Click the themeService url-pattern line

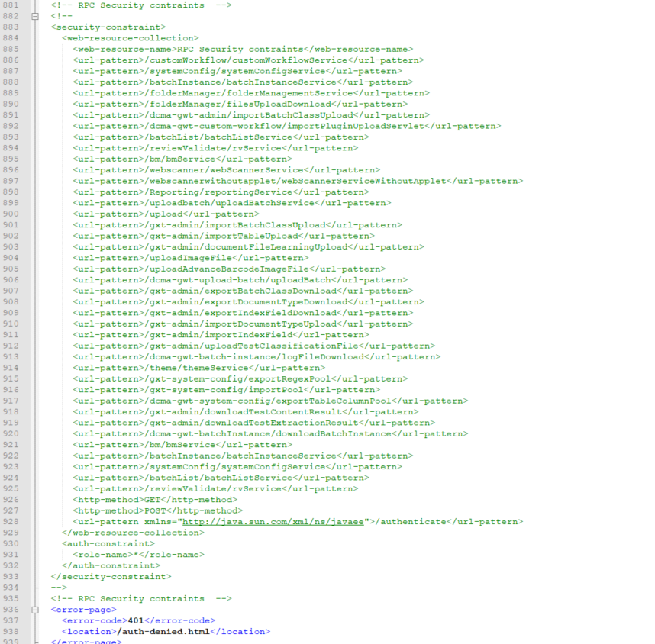click(199, 368)
